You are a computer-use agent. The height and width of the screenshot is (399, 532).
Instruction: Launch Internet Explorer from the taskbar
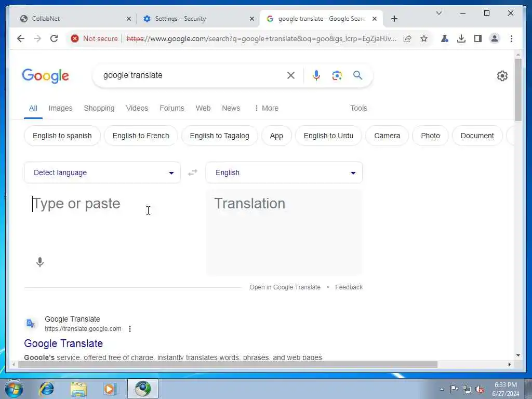46,389
